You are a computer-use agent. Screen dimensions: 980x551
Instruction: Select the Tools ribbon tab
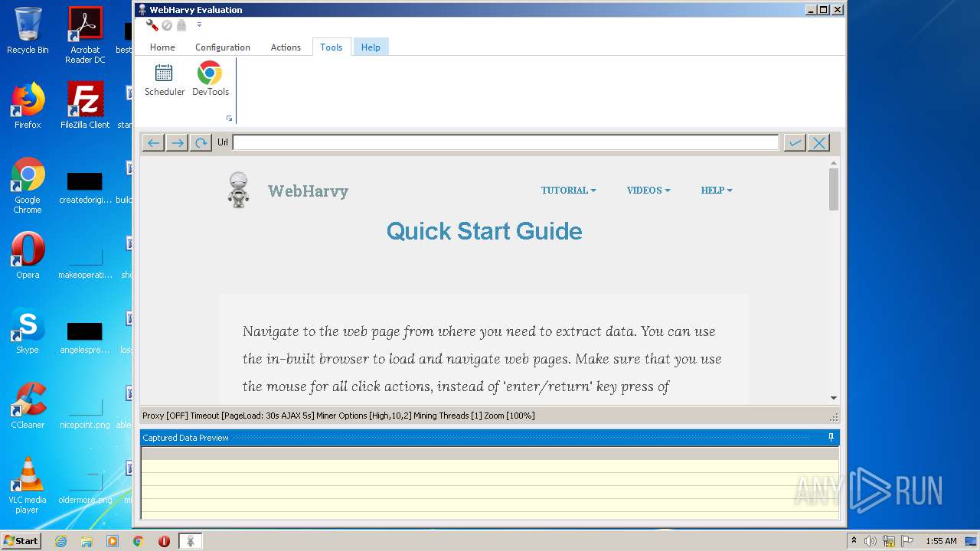(332, 47)
